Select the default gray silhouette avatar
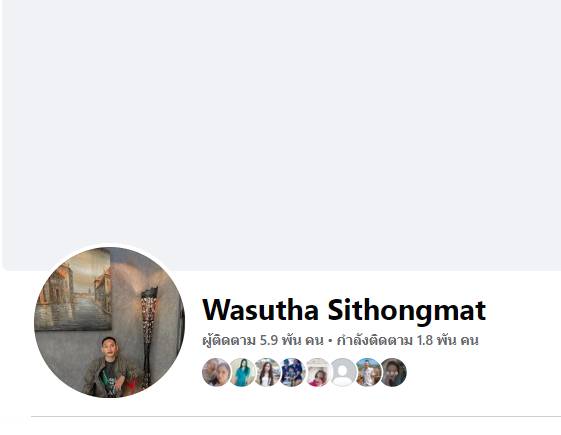This screenshot has height=435, width=561. (342, 372)
